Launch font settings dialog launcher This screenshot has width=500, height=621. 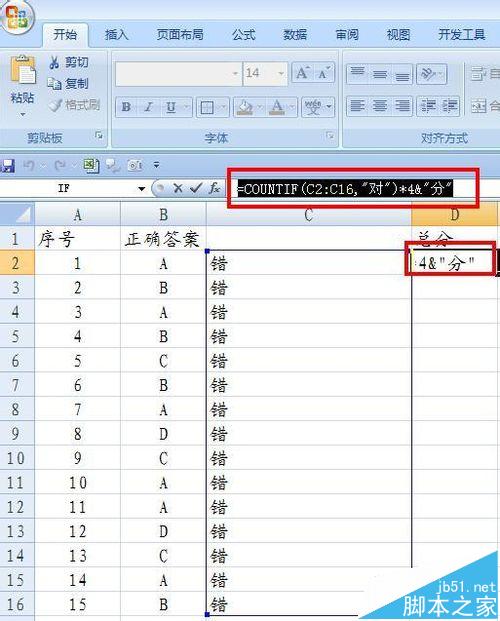[330, 136]
